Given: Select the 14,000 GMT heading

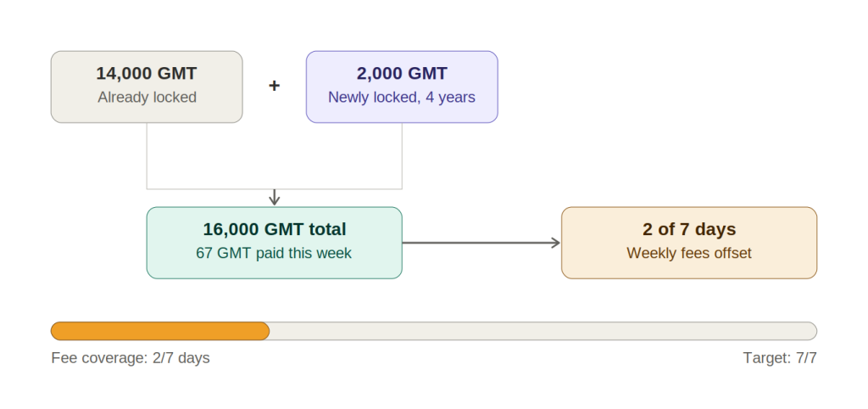Looking at the screenshot, I should [147, 73].
